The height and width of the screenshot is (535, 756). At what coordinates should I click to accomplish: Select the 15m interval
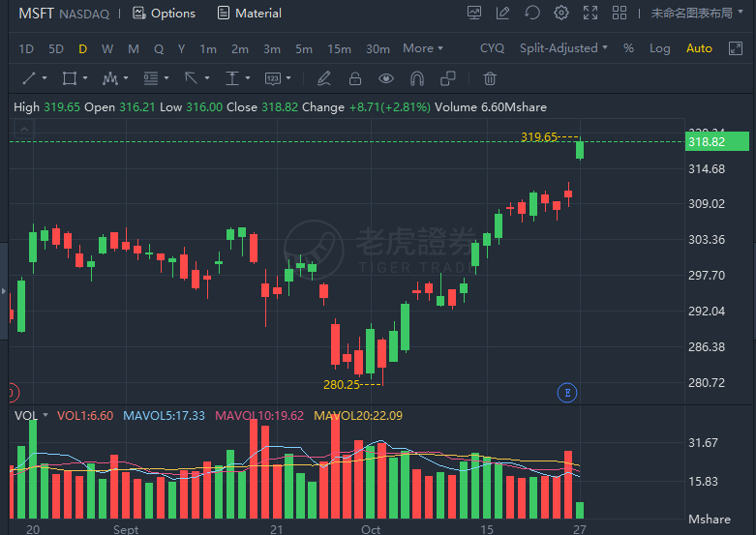click(x=339, y=48)
